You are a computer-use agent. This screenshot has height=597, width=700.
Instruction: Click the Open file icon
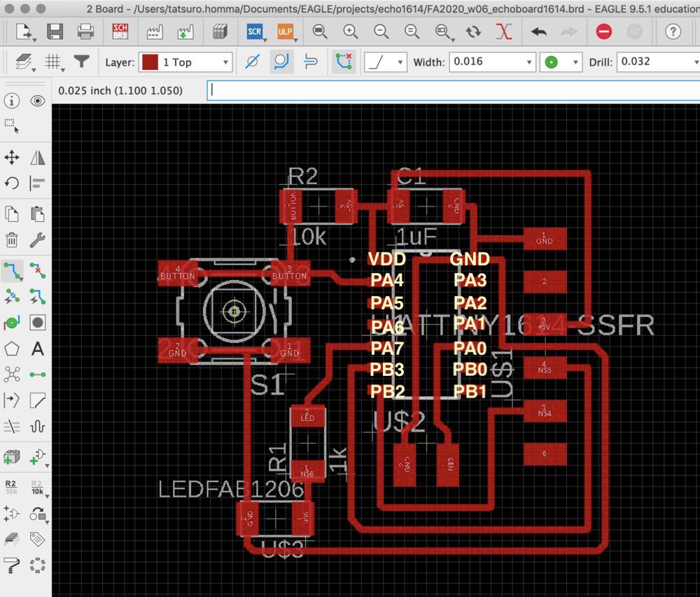click(24, 31)
